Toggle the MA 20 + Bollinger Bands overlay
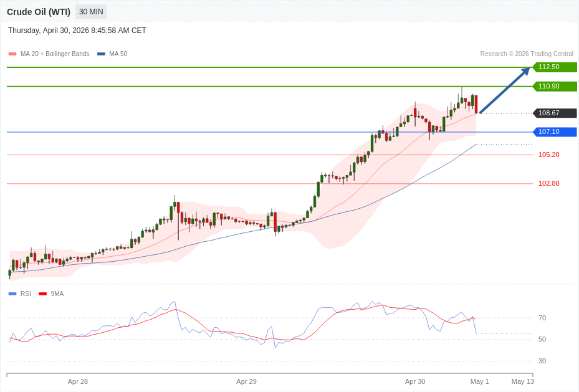The height and width of the screenshot is (392, 579). coord(49,54)
